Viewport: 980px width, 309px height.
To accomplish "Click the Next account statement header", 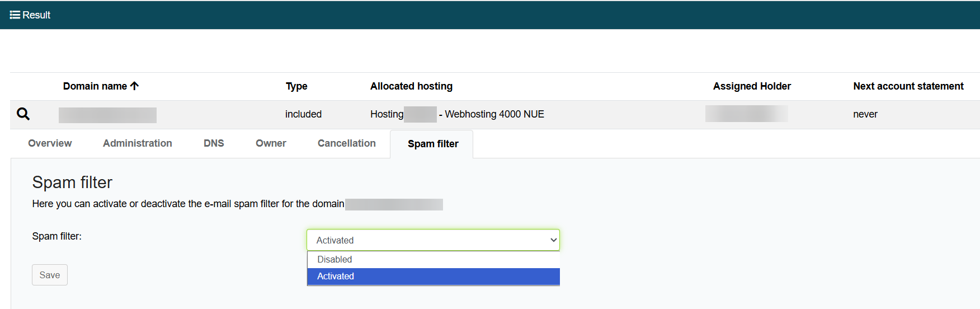I will click(x=908, y=86).
